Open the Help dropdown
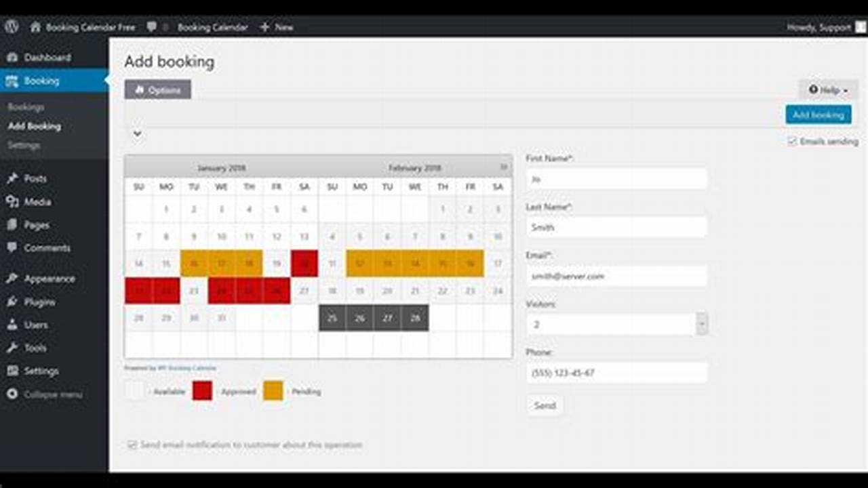Viewport: 868px width, 488px height. tap(826, 89)
